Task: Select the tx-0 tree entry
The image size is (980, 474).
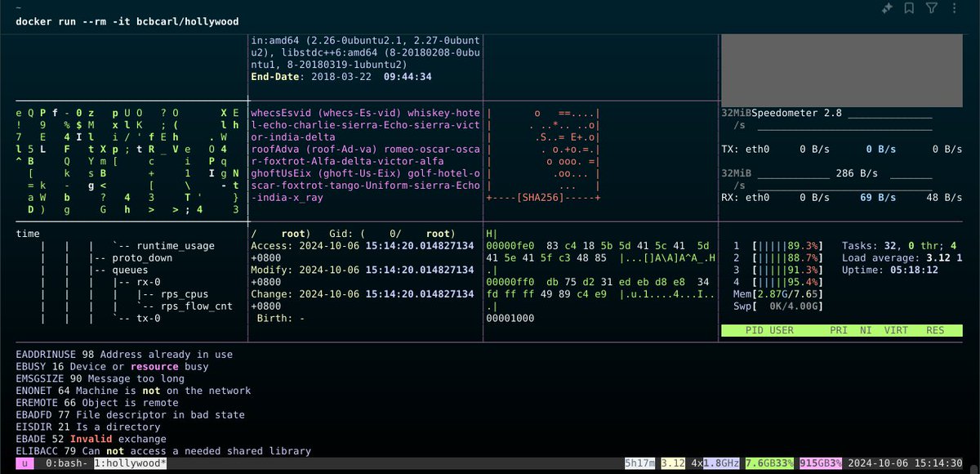Action: pyautogui.click(x=149, y=318)
